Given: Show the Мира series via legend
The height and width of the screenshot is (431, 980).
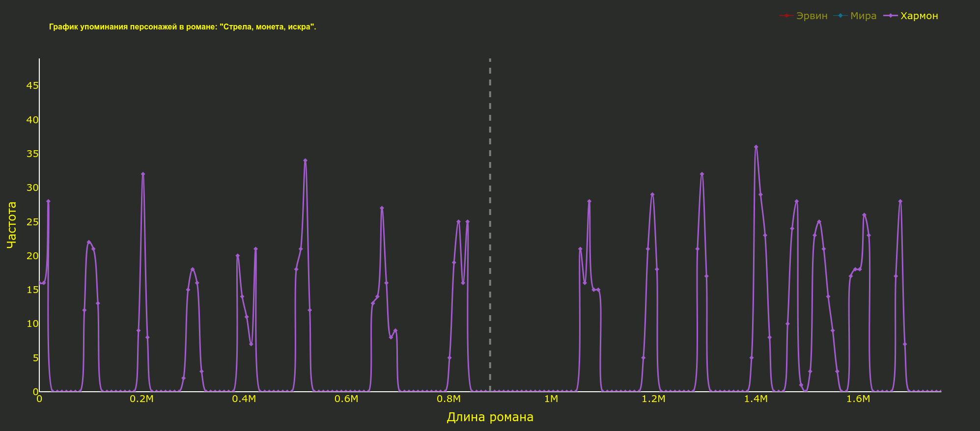Looking at the screenshot, I should point(863,16).
